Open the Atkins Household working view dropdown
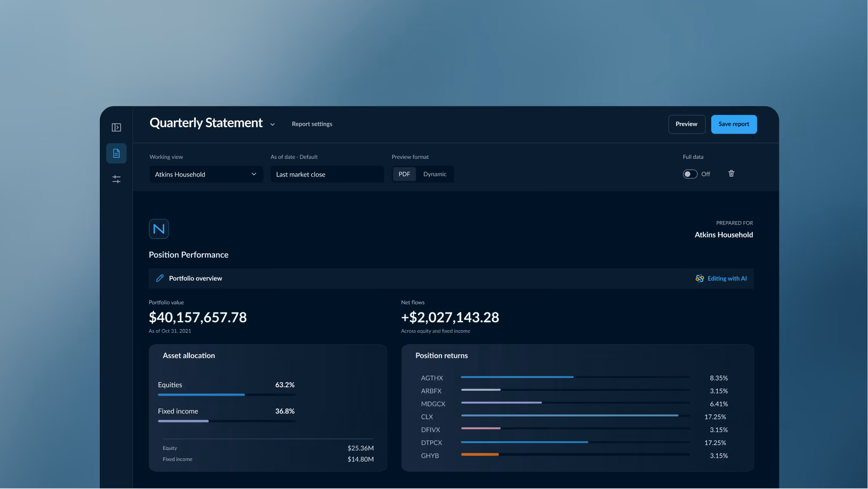The height and width of the screenshot is (489, 868). (x=206, y=174)
